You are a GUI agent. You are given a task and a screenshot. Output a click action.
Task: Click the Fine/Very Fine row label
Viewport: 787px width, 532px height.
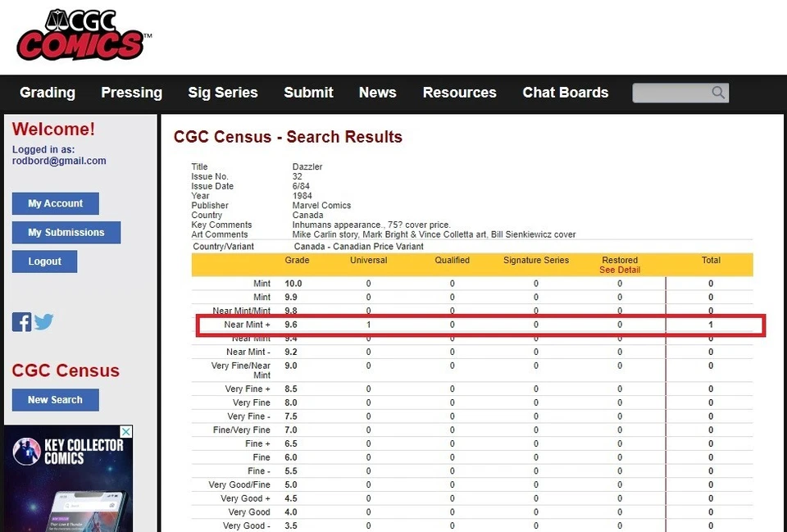(241, 430)
